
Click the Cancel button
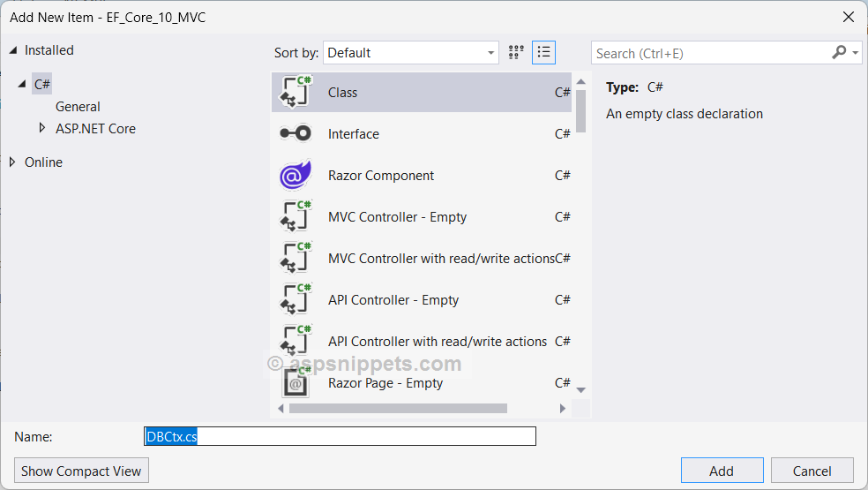812,471
